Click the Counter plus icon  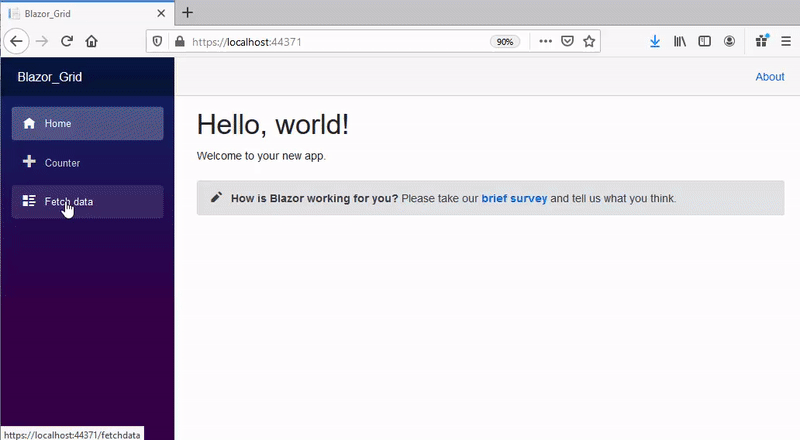[x=29, y=161]
